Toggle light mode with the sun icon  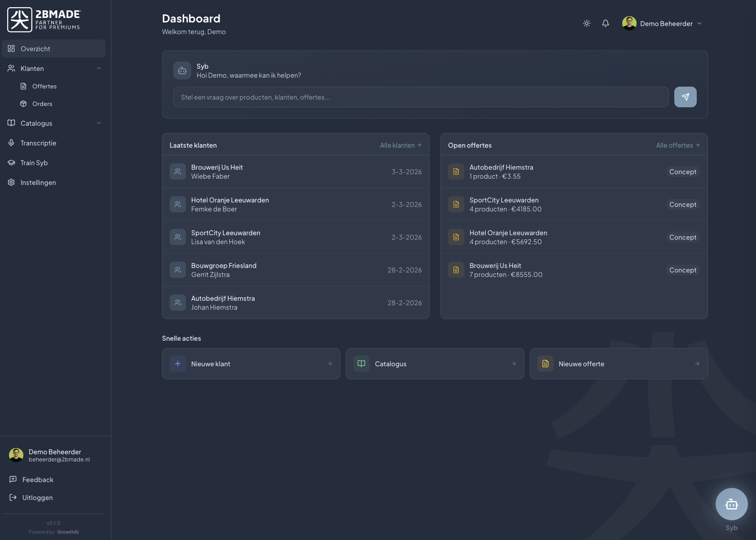point(586,23)
